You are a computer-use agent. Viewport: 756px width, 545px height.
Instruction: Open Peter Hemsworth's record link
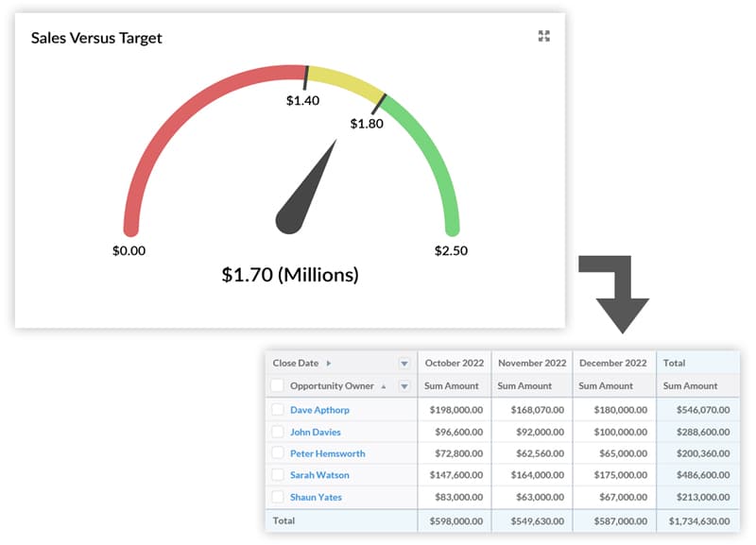pos(331,453)
